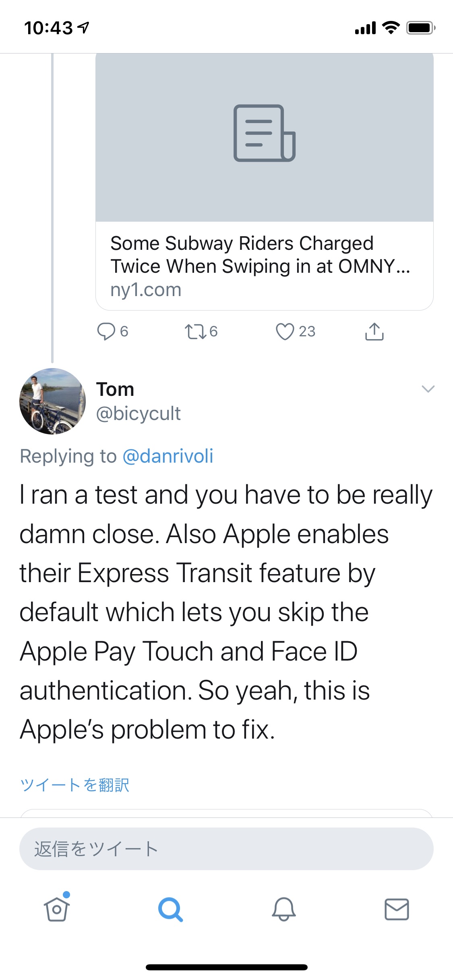Expand Tom's tweet options chevron

(428, 389)
